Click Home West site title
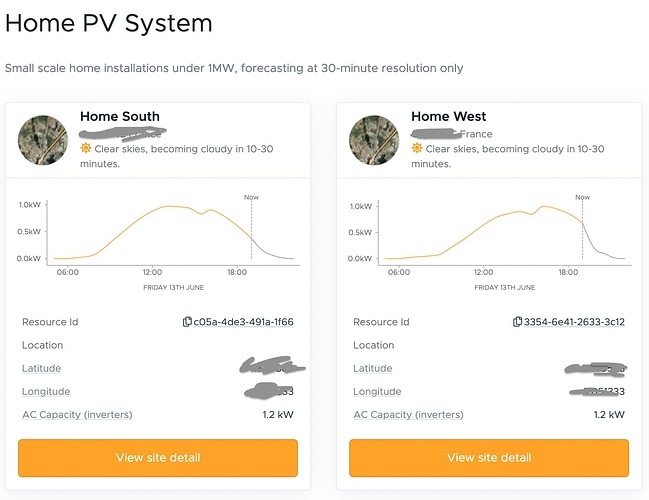Viewport: 649px width, 500px height. (x=449, y=117)
